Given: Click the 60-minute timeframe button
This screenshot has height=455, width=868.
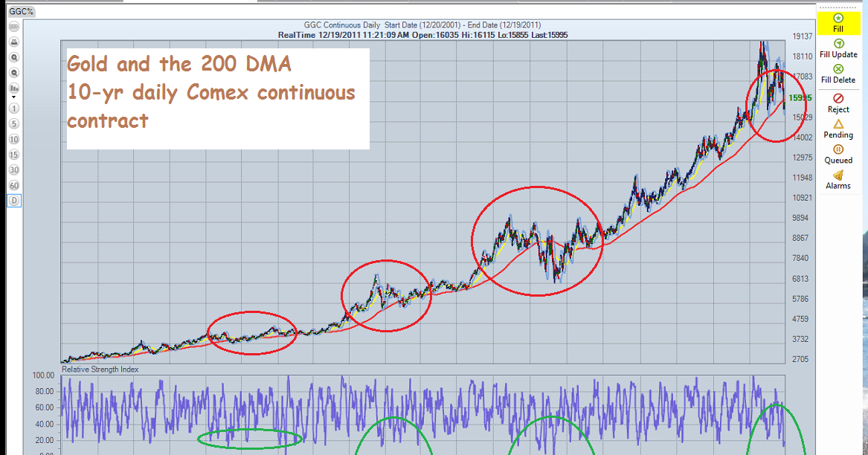Looking at the screenshot, I should point(13,184).
